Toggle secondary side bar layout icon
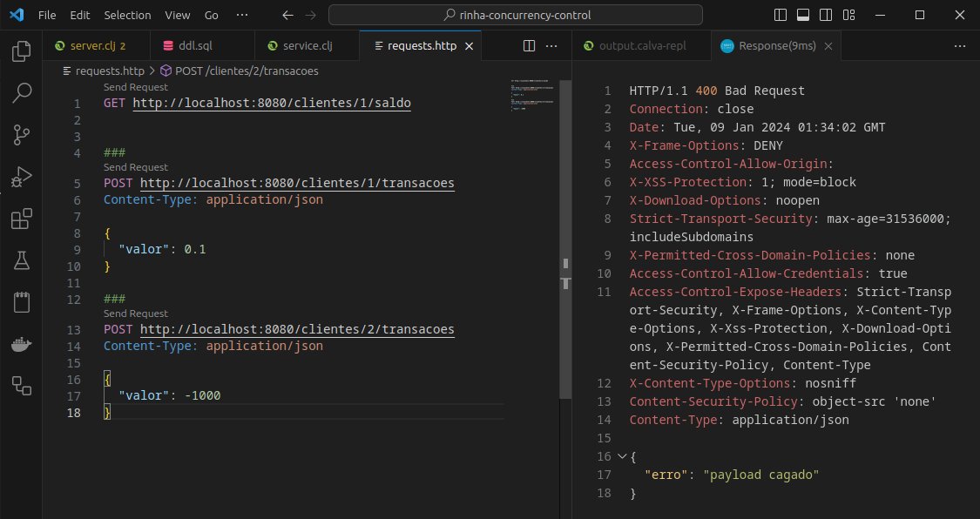 tap(826, 15)
